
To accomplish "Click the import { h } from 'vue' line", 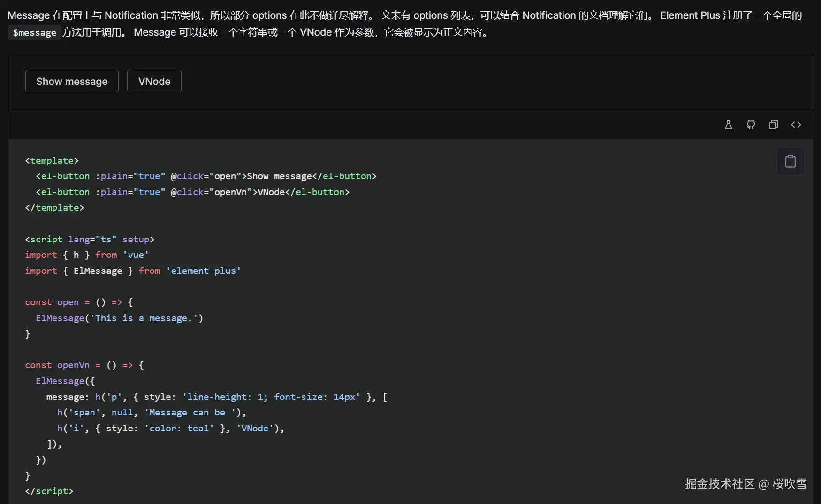I will [87, 255].
